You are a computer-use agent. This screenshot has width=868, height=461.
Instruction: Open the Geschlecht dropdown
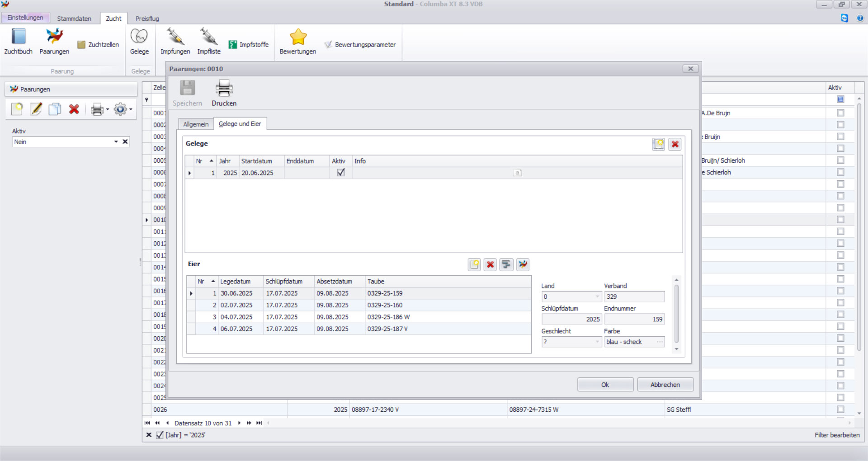[x=597, y=342]
